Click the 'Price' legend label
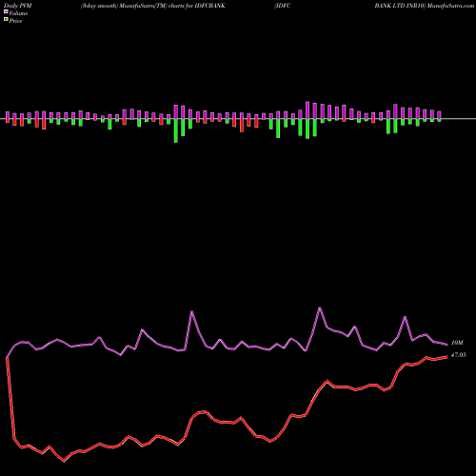 coord(15,21)
